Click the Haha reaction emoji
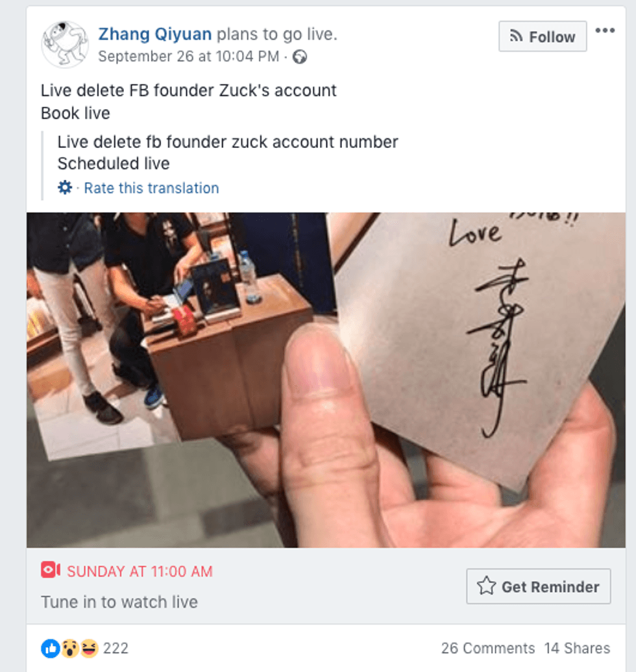Screen dimensions: 636x672 (89, 649)
